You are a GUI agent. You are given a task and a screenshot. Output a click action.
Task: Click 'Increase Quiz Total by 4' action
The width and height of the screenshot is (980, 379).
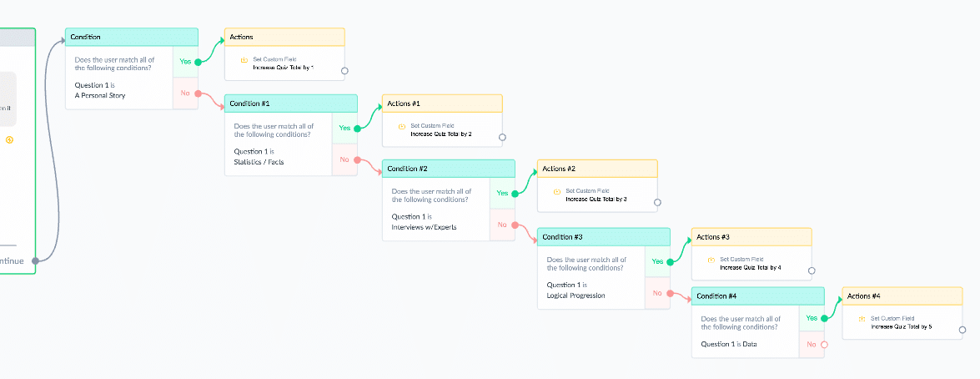(751, 267)
